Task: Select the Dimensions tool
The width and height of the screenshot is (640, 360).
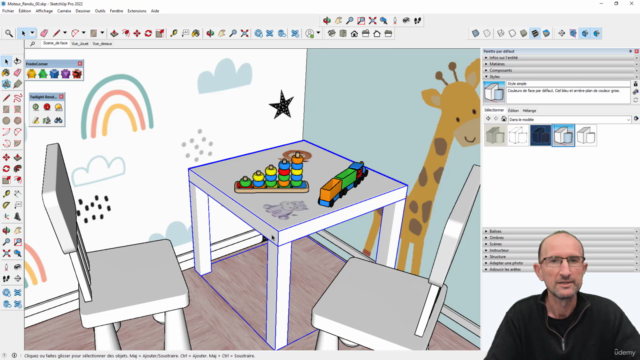Action: tap(18, 194)
